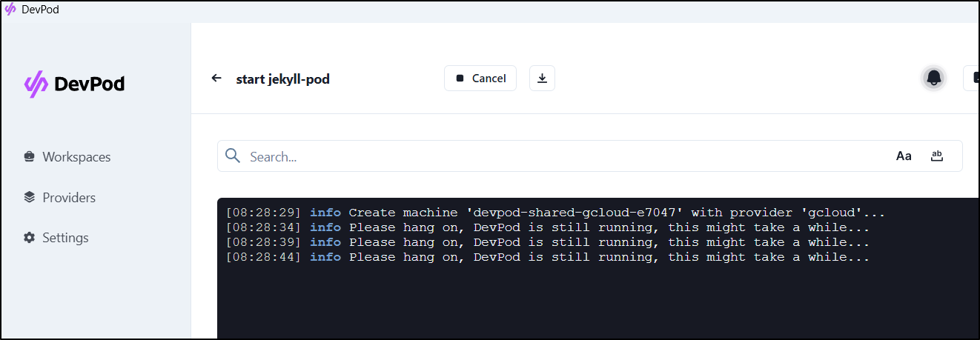Click the magnifier icon in the search bar

click(232, 156)
